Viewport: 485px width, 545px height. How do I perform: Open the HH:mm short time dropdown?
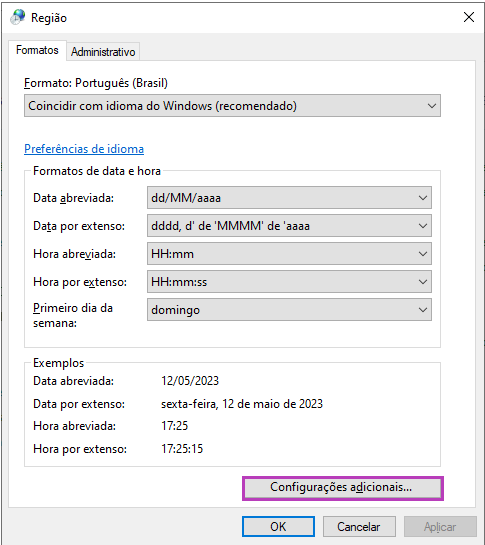[x=289, y=254]
